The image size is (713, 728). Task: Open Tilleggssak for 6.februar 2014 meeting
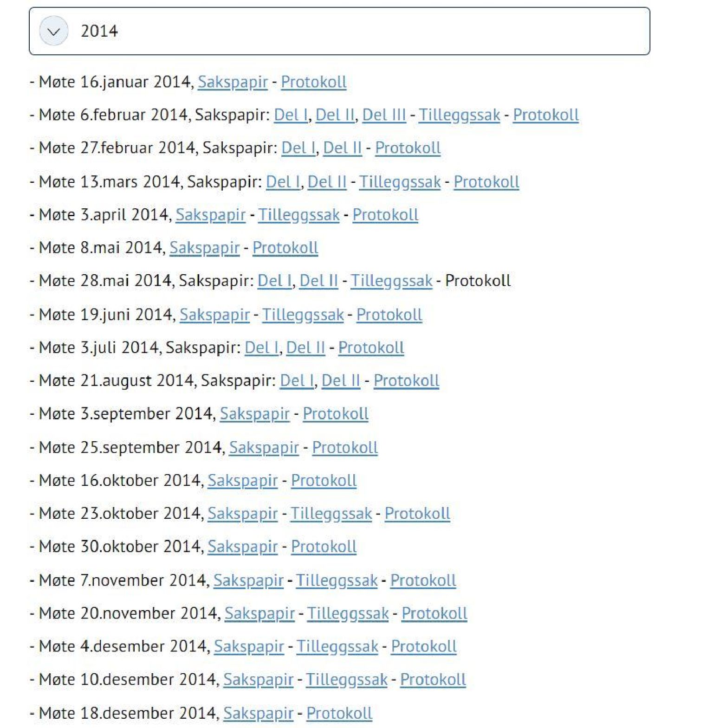[x=460, y=115]
